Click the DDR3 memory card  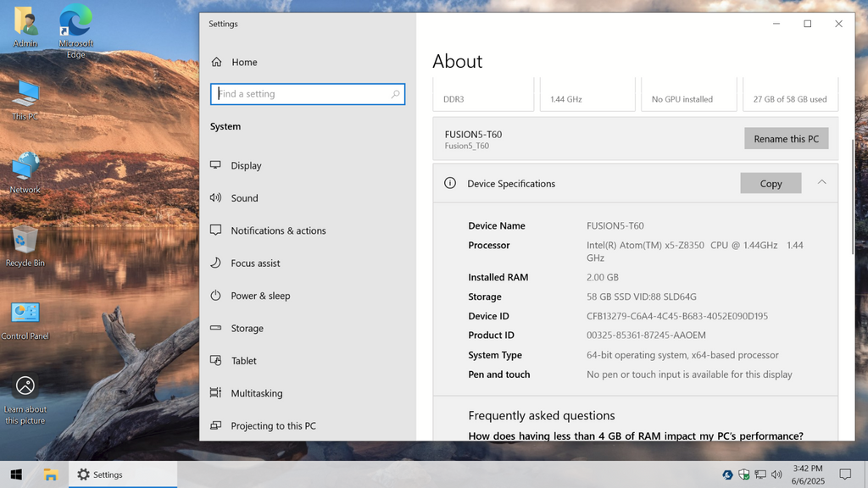click(x=483, y=95)
